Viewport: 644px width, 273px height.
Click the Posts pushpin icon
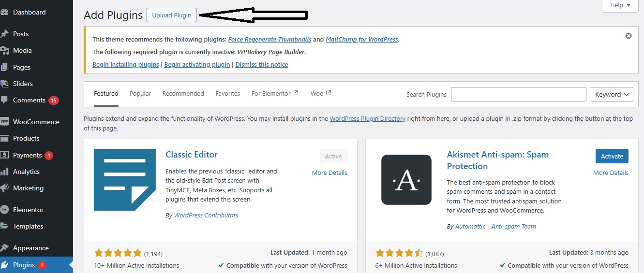[4, 34]
